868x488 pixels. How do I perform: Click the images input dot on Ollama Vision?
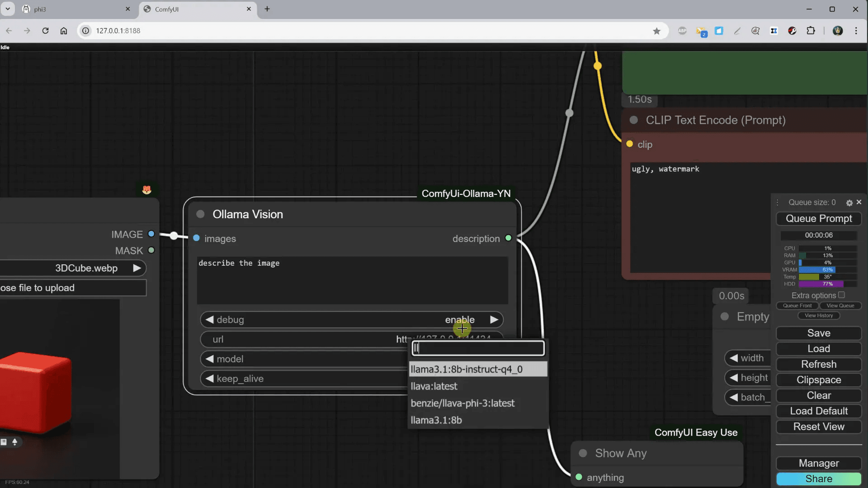pos(196,239)
